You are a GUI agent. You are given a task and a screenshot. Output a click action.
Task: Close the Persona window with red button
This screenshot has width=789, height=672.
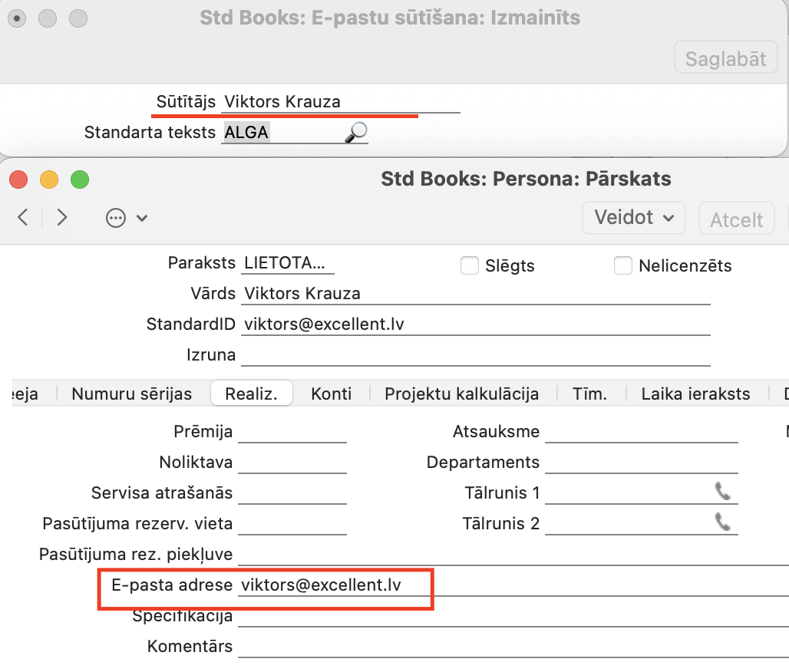18,180
